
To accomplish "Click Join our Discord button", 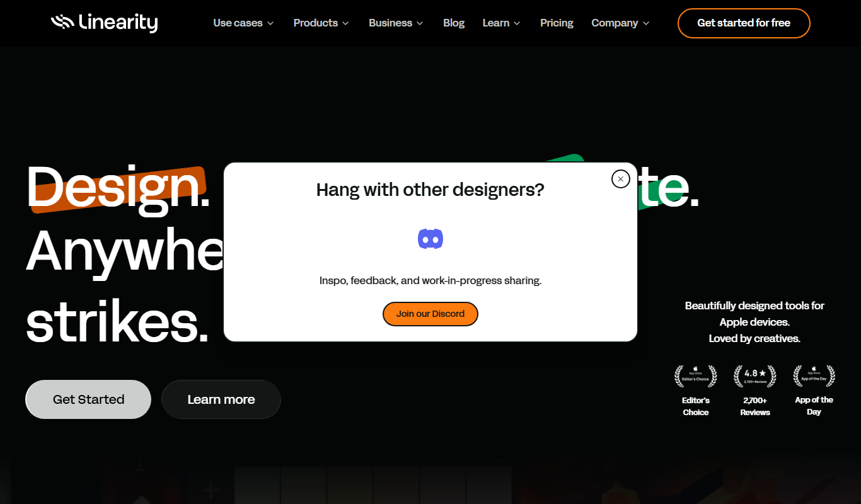I will click(x=430, y=314).
